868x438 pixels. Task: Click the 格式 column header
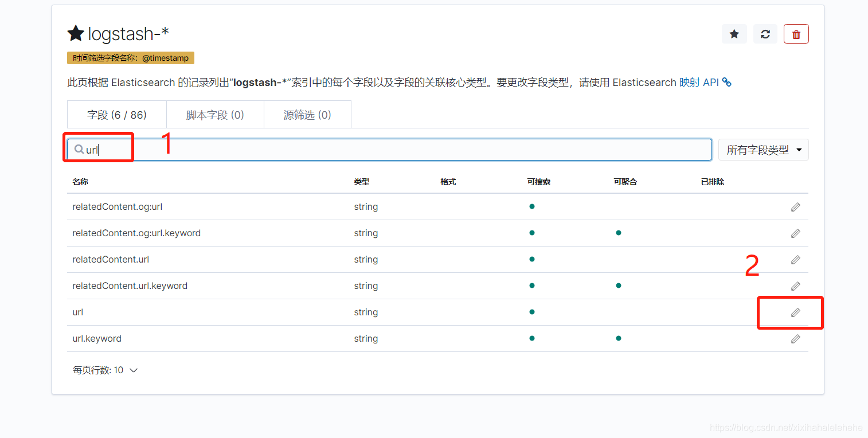point(448,182)
